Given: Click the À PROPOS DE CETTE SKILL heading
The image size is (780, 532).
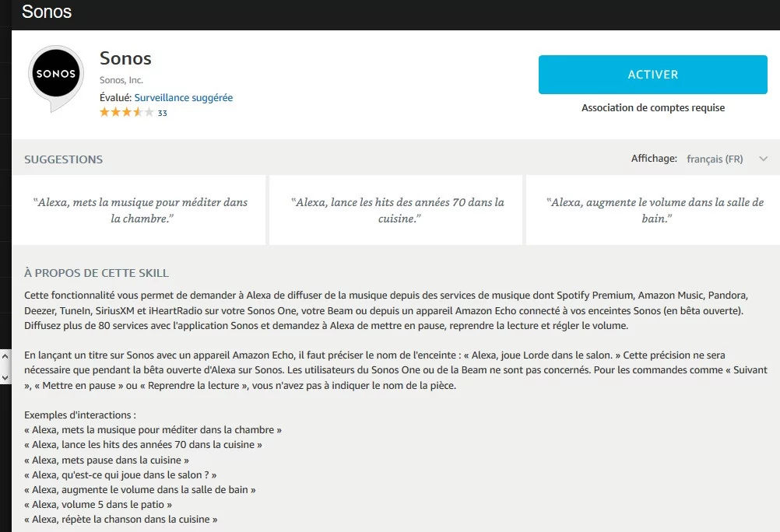Looking at the screenshot, I should click(97, 273).
